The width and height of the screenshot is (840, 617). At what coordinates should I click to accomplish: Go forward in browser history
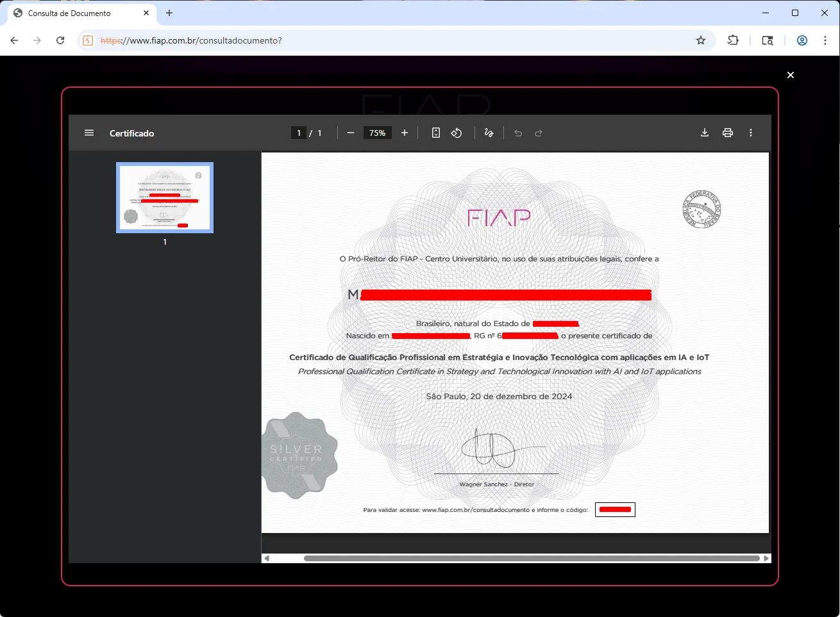[x=37, y=40]
